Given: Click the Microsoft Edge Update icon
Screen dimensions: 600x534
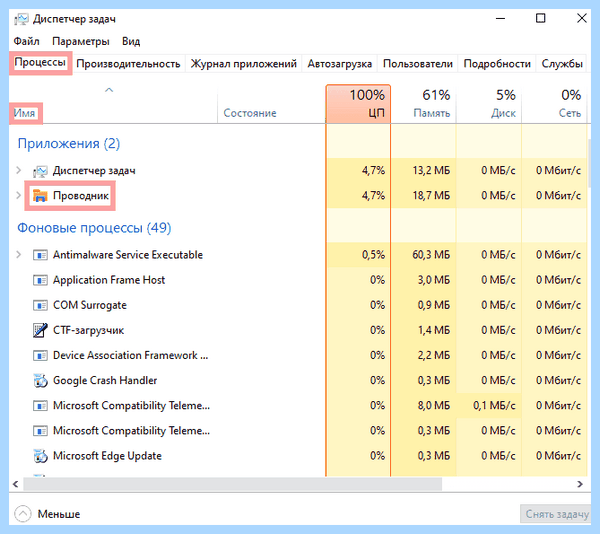Looking at the screenshot, I should (x=40, y=456).
